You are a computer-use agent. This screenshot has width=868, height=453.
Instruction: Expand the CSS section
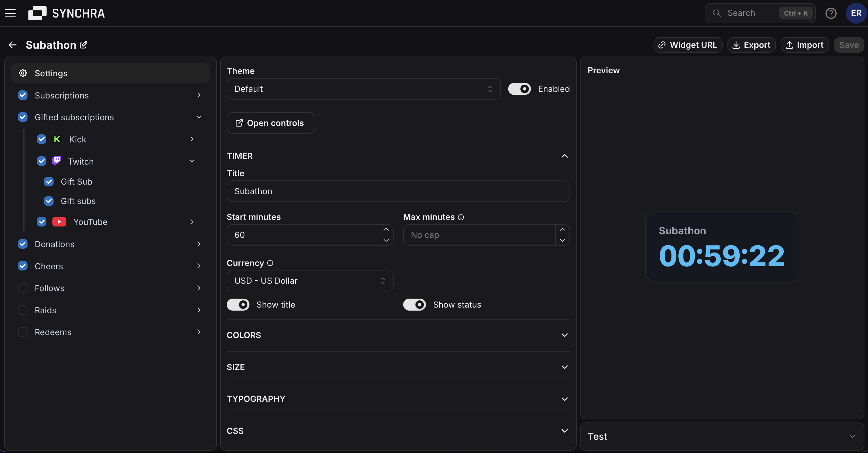coord(564,431)
